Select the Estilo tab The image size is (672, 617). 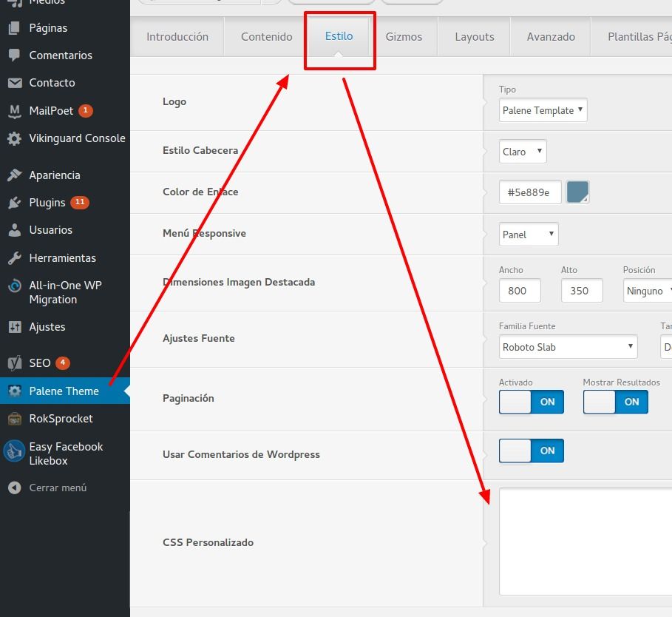[339, 36]
